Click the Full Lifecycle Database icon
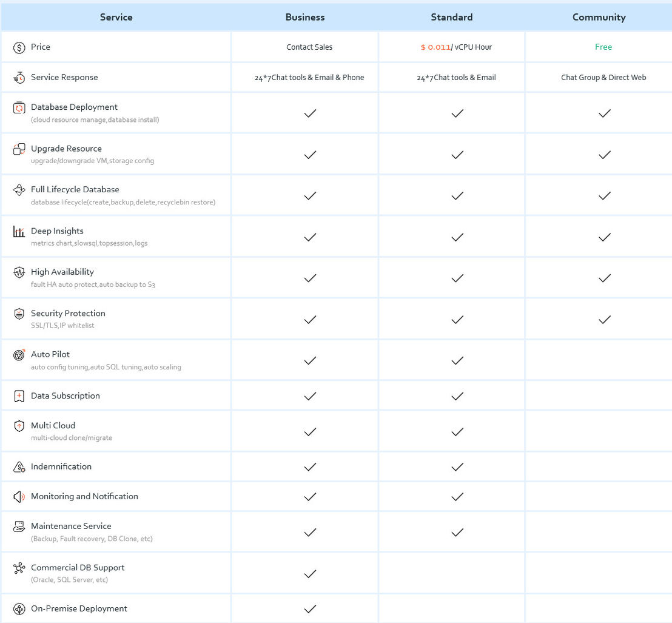 pos(19,190)
